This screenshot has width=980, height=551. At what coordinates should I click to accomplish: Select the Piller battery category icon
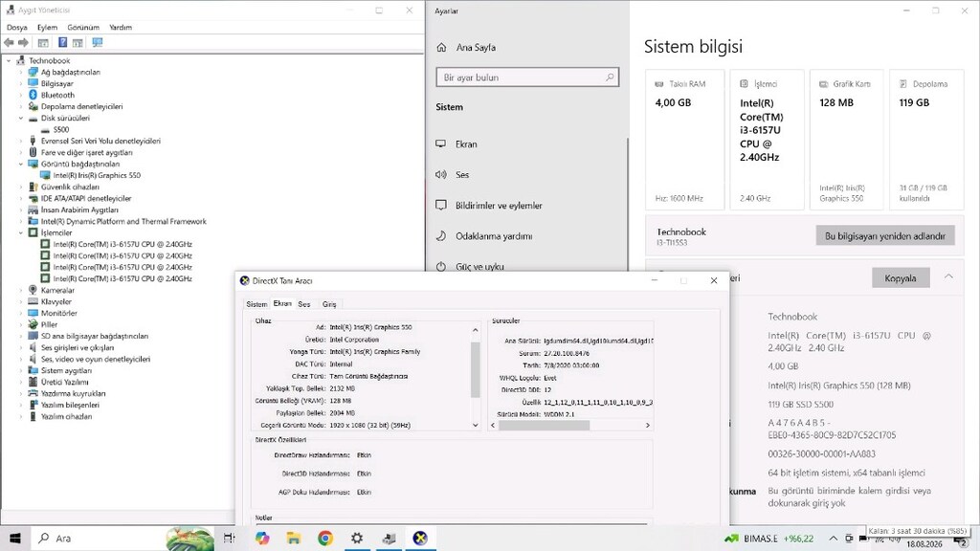tap(33, 324)
